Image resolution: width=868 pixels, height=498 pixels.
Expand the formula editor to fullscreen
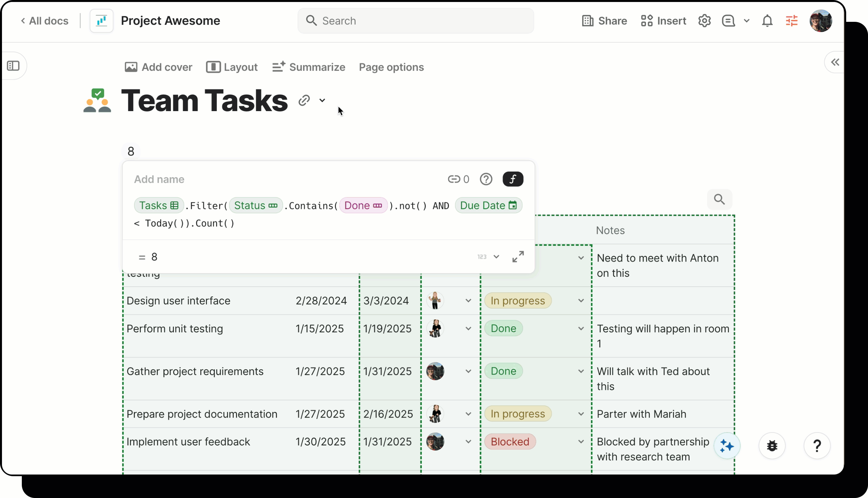[x=518, y=256]
